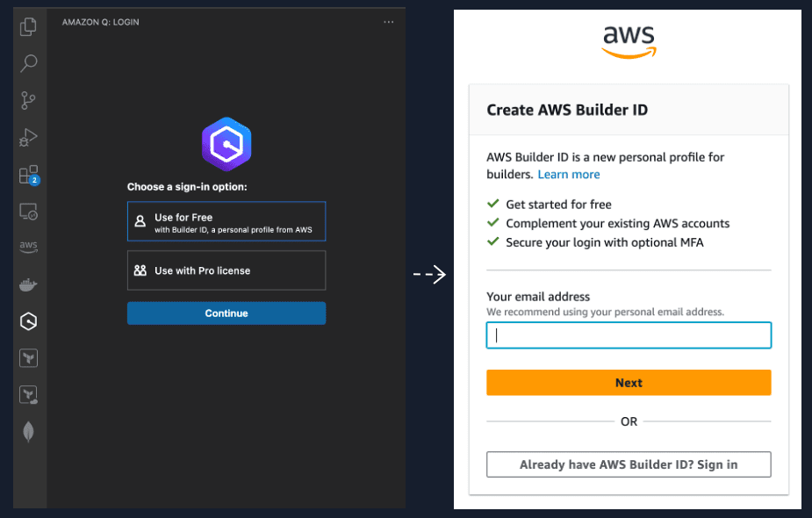Follow the "Learn more" link

[569, 175]
